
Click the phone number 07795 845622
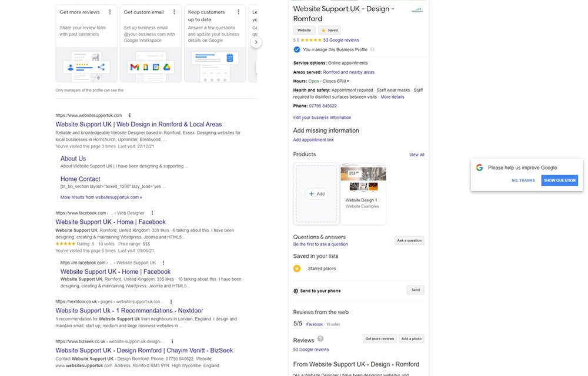(x=323, y=106)
